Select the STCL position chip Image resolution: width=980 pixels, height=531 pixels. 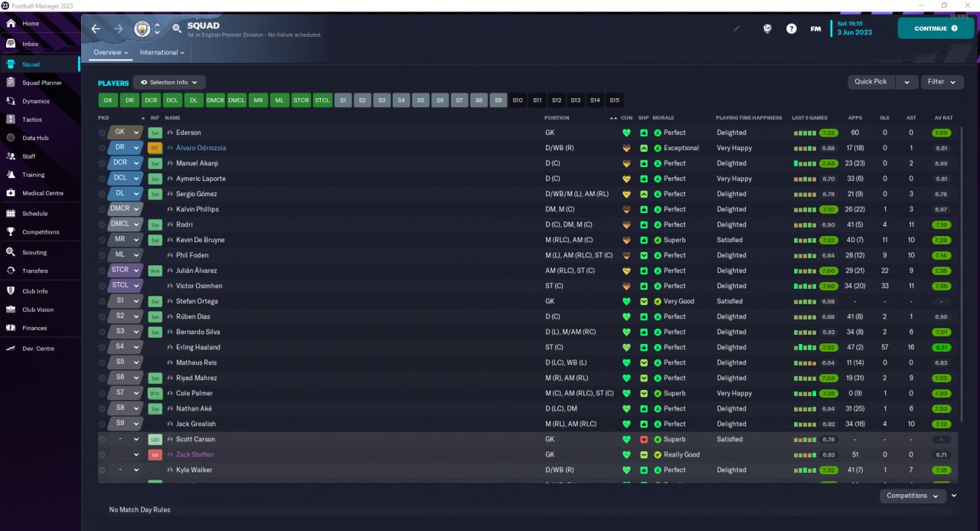322,100
